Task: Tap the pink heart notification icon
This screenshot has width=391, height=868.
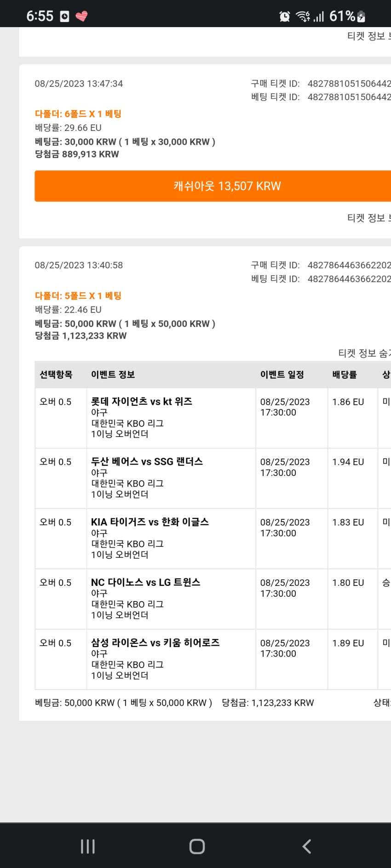Action: [81, 17]
